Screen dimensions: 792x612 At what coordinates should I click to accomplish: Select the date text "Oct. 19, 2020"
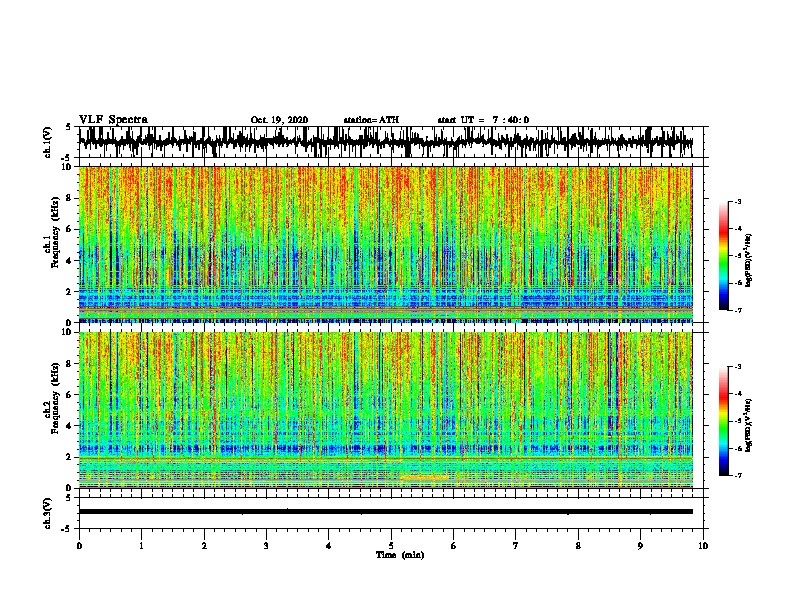[x=279, y=120]
